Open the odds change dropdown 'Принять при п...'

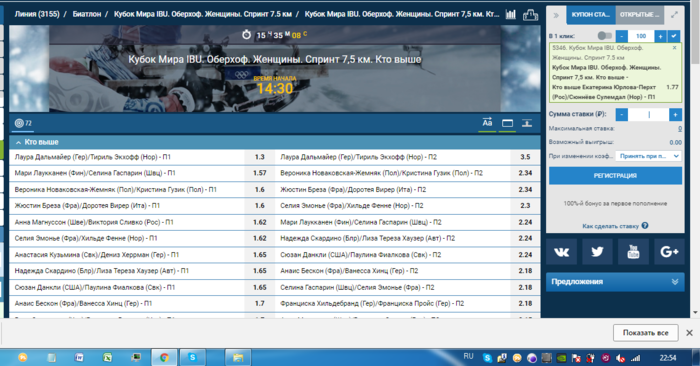[x=648, y=156]
